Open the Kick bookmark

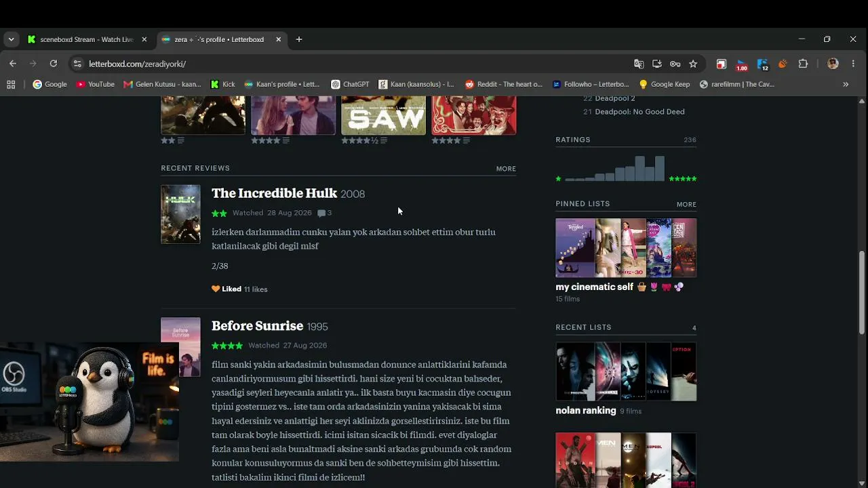click(223, 85)
